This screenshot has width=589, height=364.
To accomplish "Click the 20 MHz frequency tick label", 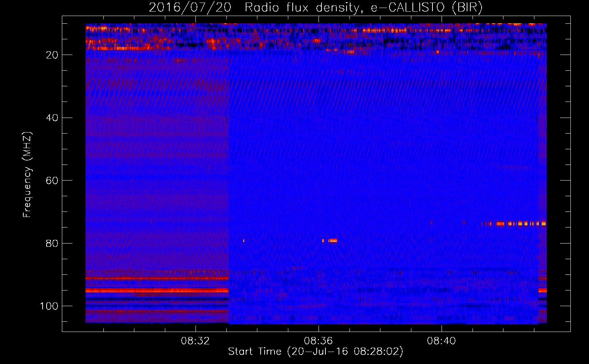I will coord(52,55).
